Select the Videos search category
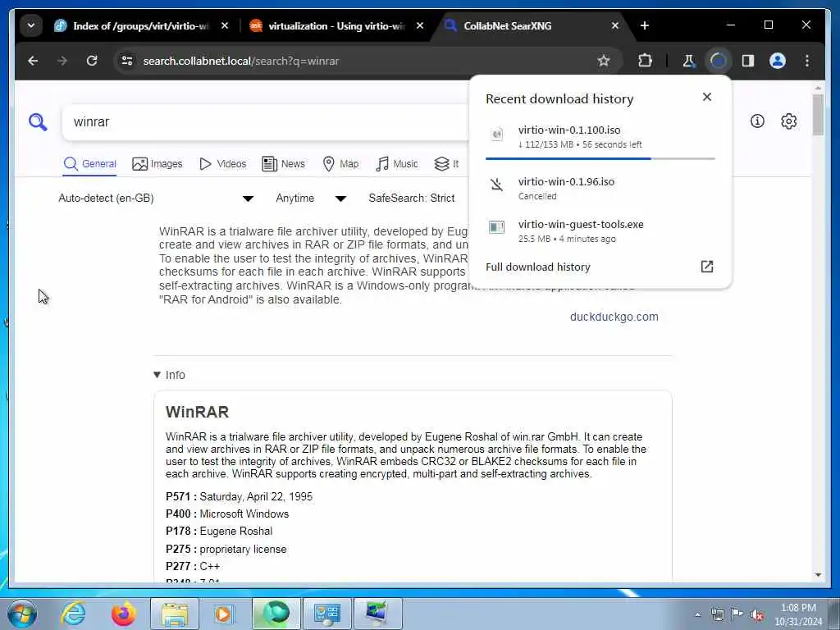The width and height of the screenshot is (840, 630). coord(222,164)
